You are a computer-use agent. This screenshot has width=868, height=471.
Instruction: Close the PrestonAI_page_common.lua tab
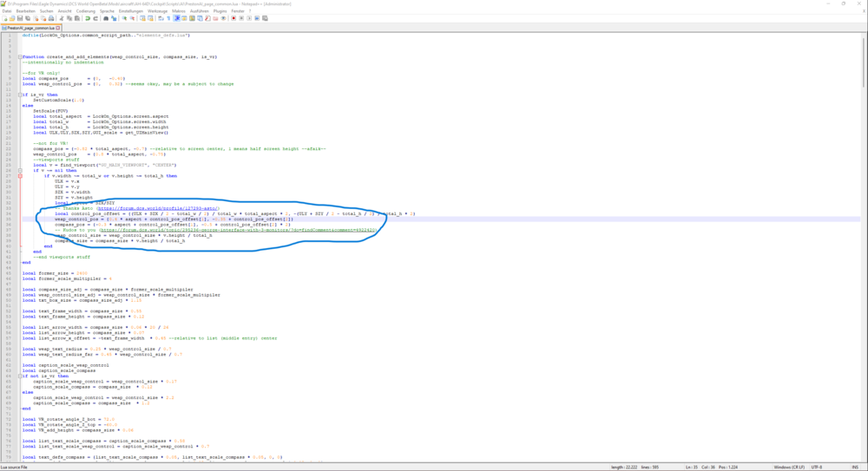coord(57,28)
